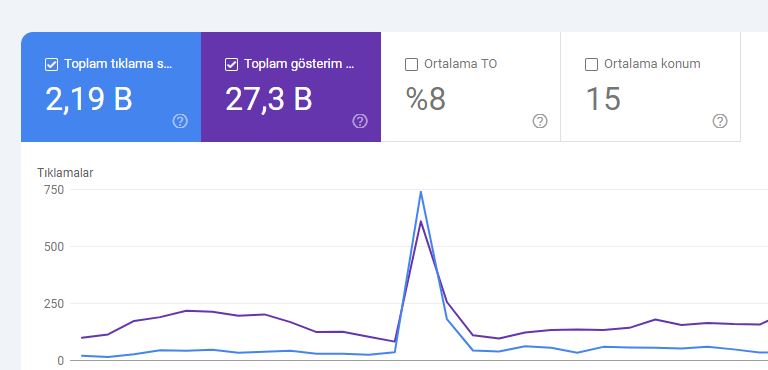Select the Ortalama TO label text
The width and height of the screenshot is (768, 370).
[x=460, y=64]
